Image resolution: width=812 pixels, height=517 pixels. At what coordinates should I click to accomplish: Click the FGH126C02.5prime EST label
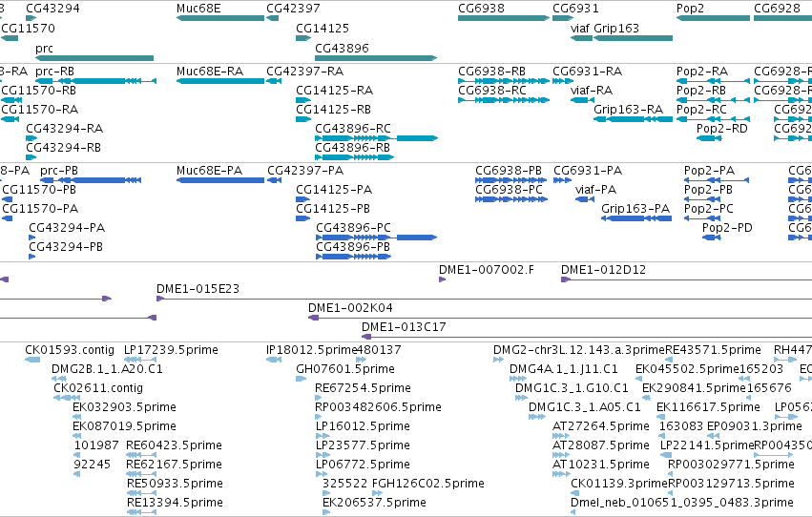click(428, 484)
